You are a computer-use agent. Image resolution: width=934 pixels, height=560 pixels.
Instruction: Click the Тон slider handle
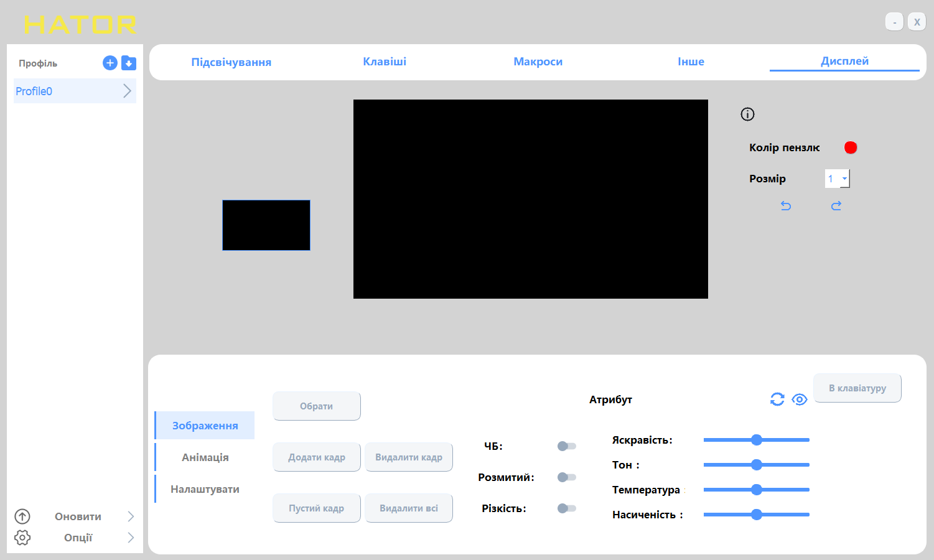coord(757,465)
